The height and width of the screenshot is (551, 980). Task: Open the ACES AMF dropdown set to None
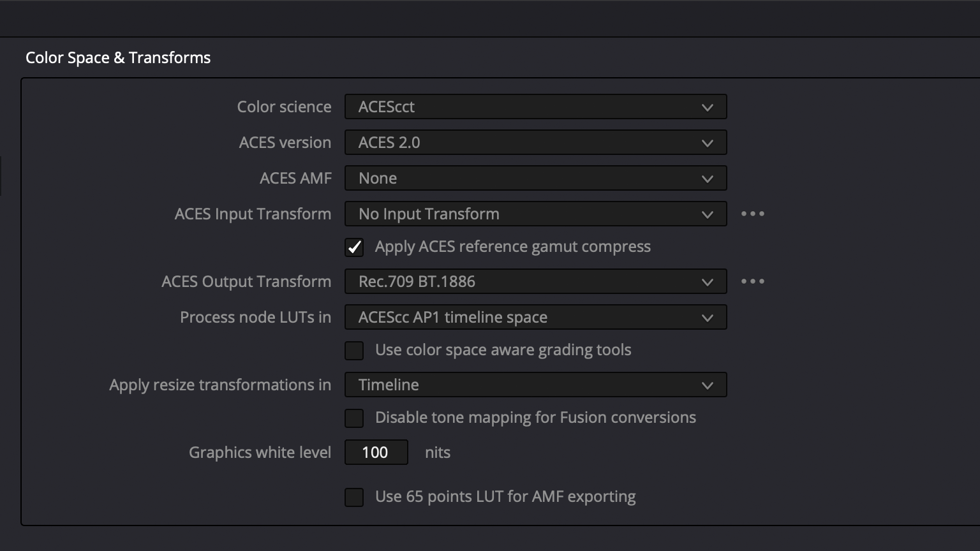(535, 179)
